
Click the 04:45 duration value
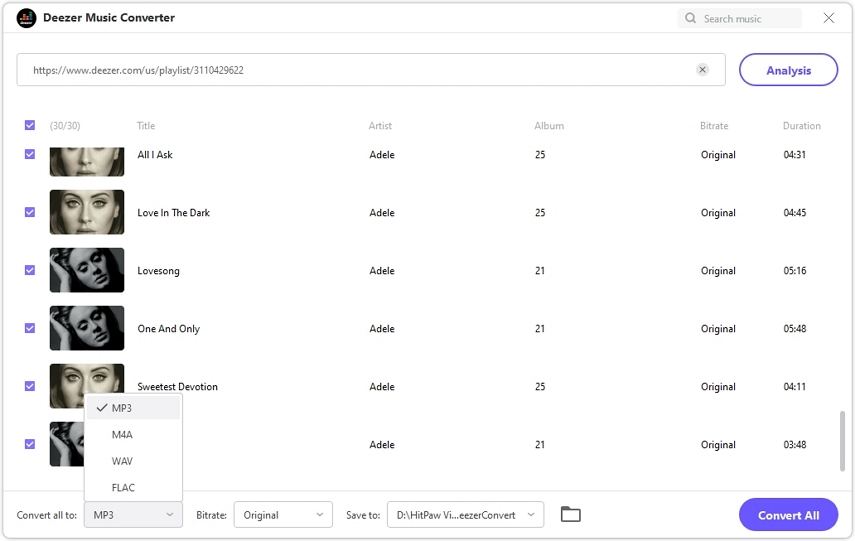pyautogui.click(x=794, y=213)
